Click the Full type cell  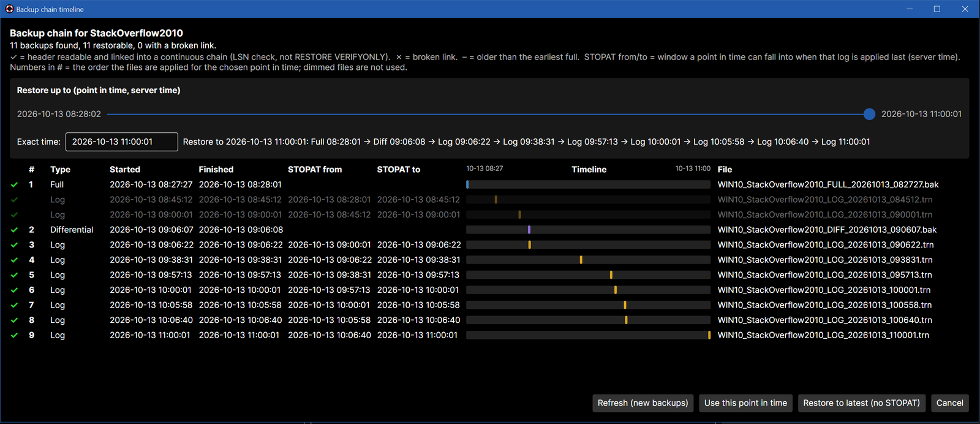point(57,184)
